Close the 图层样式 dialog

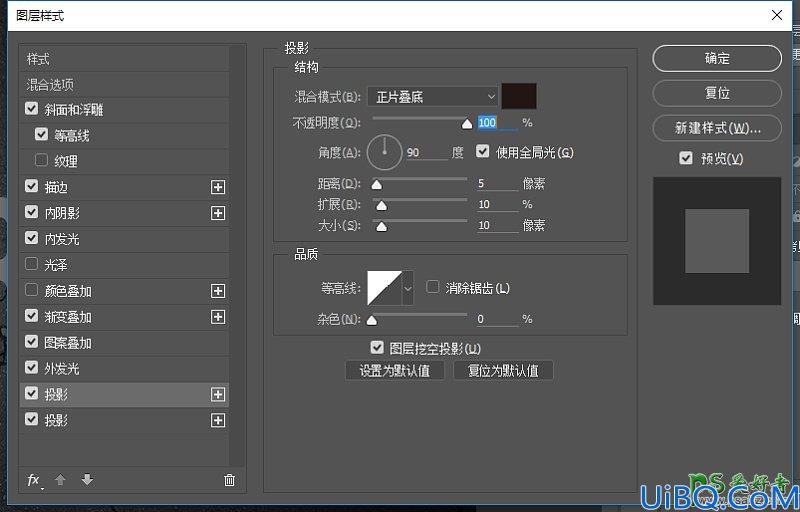777,15
